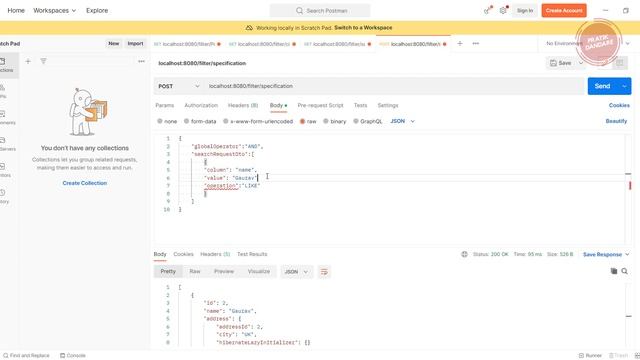The width and height of the screenshot is (640, 360).
Task: Click Switch to a Workspace link
Action: (363, 28)
